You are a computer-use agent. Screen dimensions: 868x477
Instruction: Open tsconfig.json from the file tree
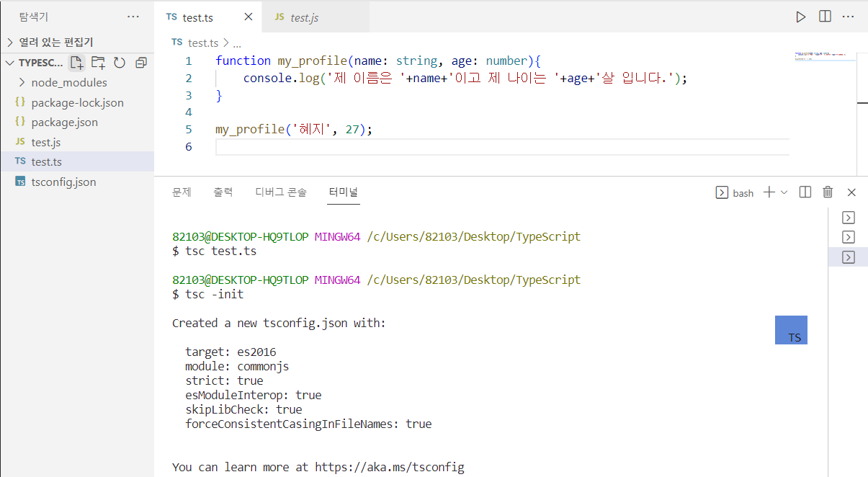pos(63,182)
